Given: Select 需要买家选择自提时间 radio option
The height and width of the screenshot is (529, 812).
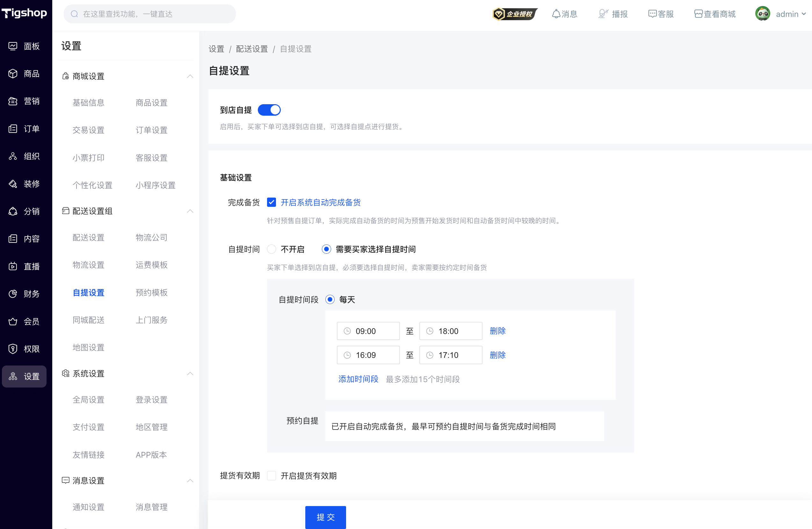Looking at the screenshot, I should 327,249.
